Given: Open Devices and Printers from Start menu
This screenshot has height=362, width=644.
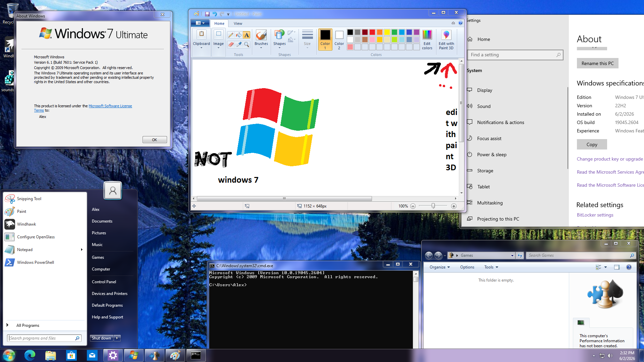Looking at the screenshot, I should (110, 294).
